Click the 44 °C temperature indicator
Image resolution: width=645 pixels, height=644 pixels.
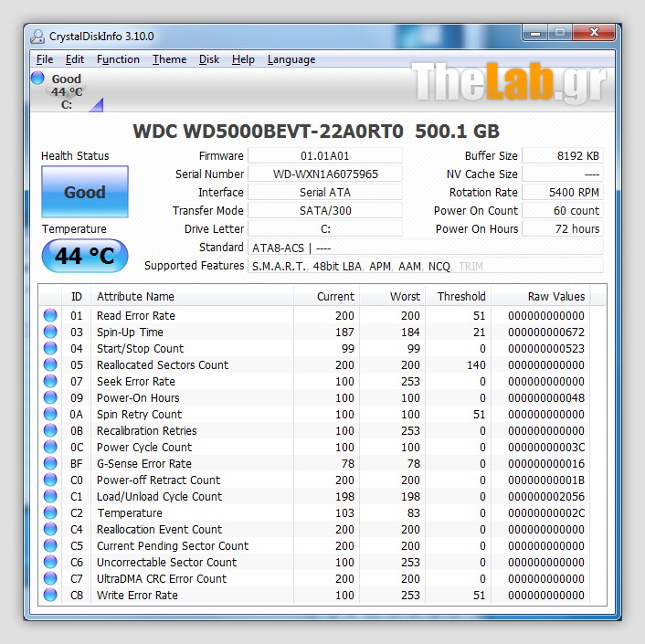(x=85, y=256)
